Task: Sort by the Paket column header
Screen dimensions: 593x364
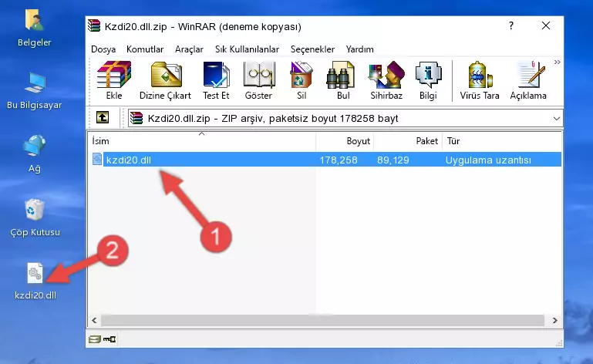Action: tap(408, 141)
